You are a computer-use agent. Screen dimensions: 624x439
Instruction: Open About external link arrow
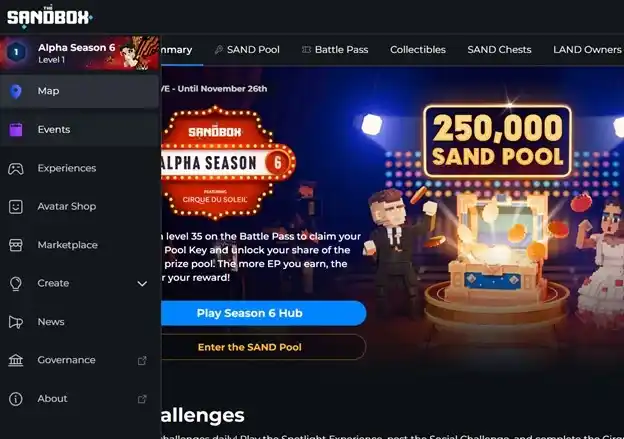(142, 399)
